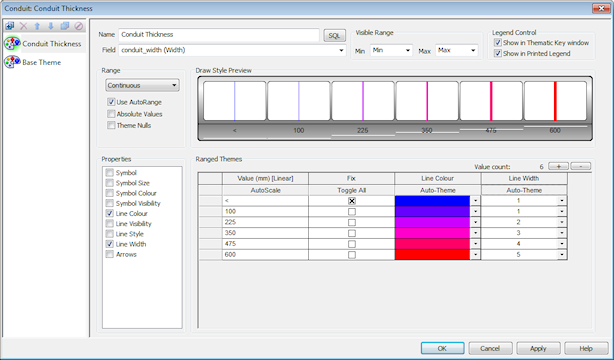This screenshot has width=614, height=360.
Task: Click the Value (mm) [Linear] column header
Action: click(x=265, y=179)
